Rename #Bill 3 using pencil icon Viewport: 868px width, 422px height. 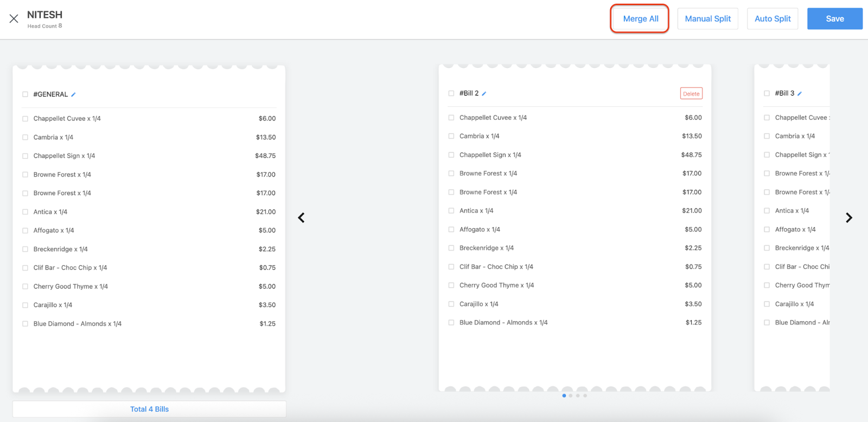click(x=800, y=94)
